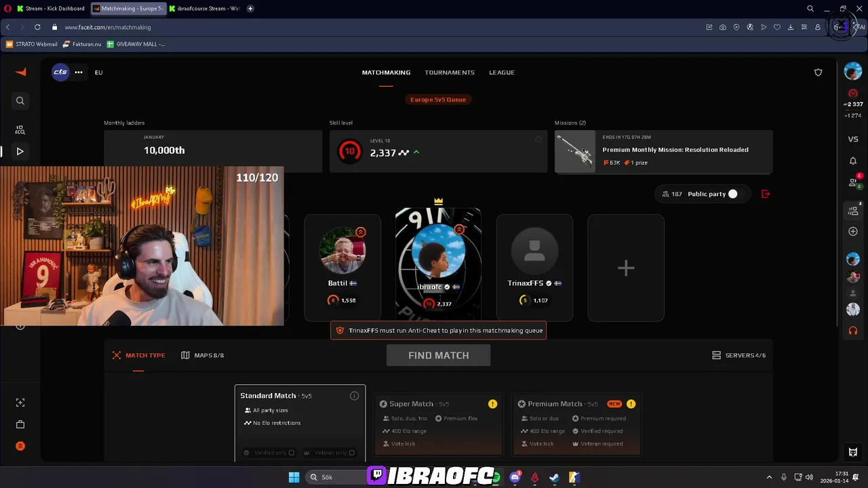Switch to Stream - Kick Dashboard browser tab
Viewport: 868px width, 488px height.
pyautogui.click(x=51, y=9)
